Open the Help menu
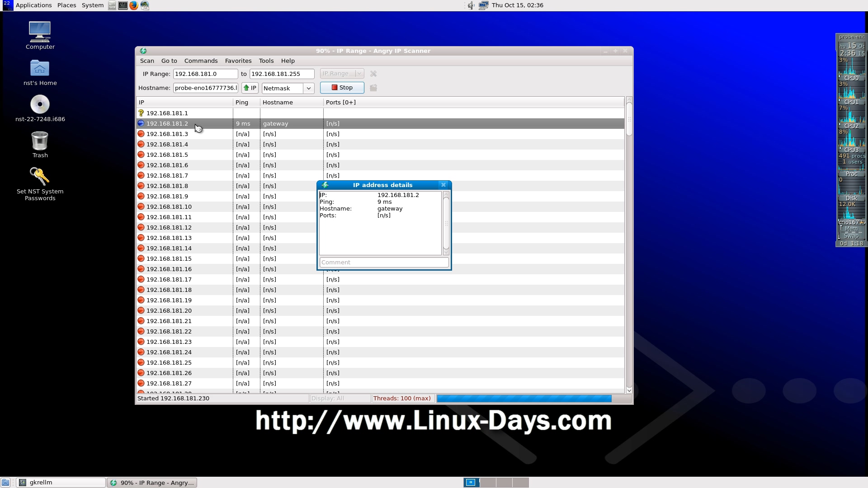868x488 pixels. pos(288,61)
